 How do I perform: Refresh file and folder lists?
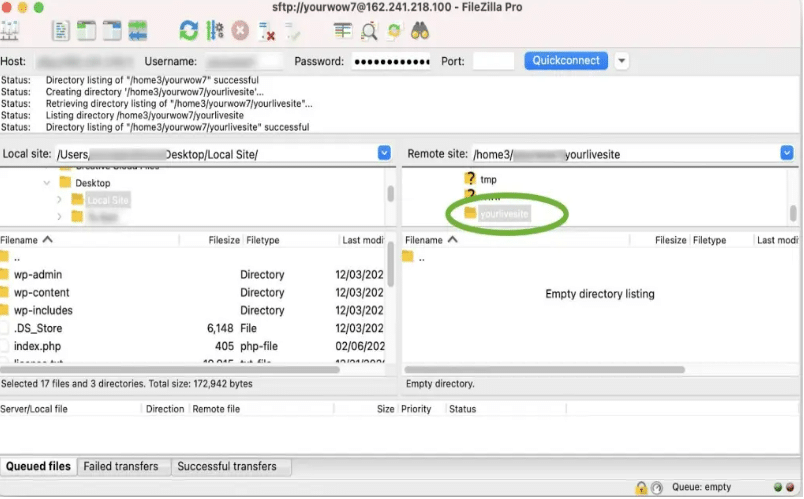(189, 31)
